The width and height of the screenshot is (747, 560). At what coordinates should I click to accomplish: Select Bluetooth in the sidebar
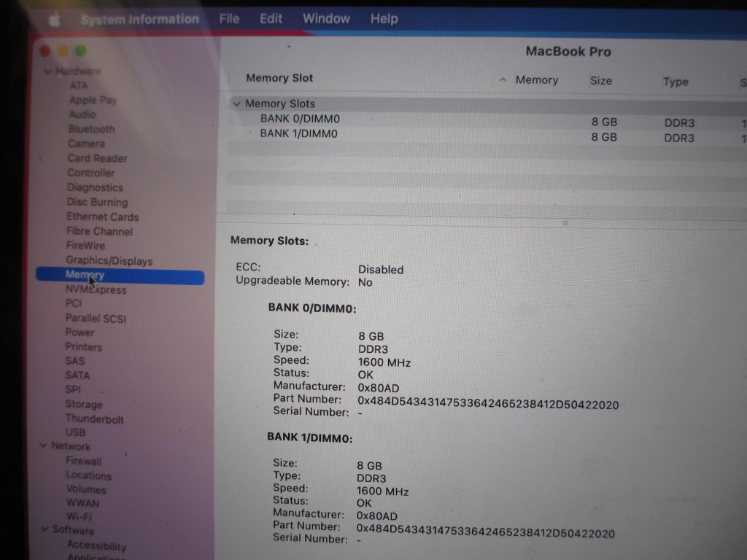point(91,129)
